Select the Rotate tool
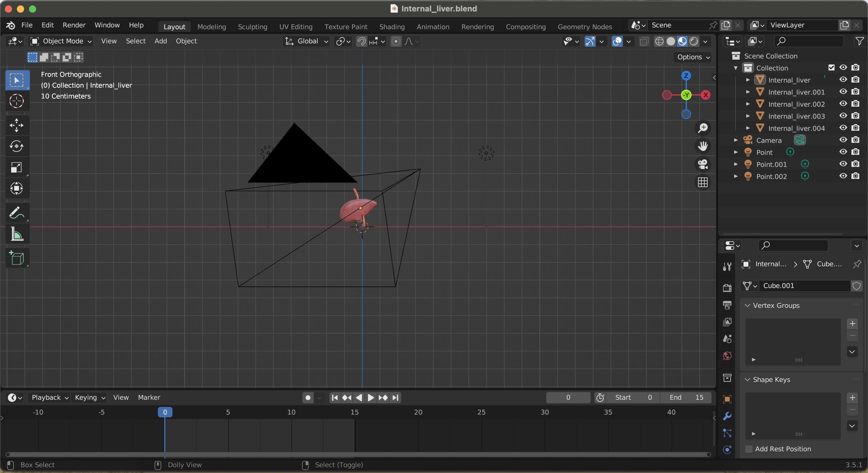868x473 pixels. tap(17, 146)
